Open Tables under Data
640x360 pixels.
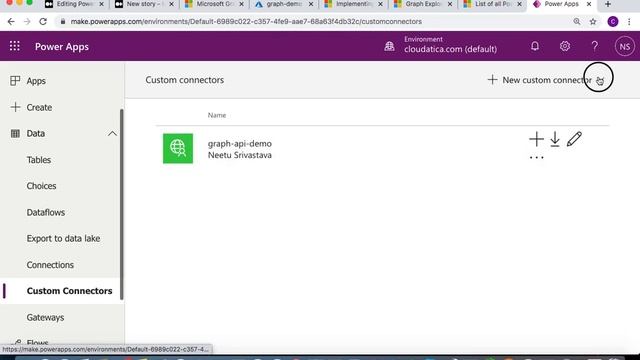[39, 160]
